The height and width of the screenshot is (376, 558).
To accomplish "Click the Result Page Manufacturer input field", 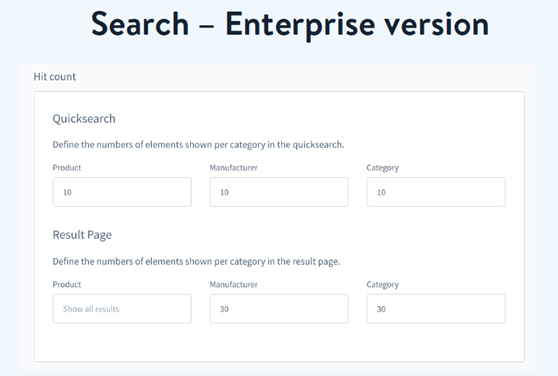I will coord(279,309).
